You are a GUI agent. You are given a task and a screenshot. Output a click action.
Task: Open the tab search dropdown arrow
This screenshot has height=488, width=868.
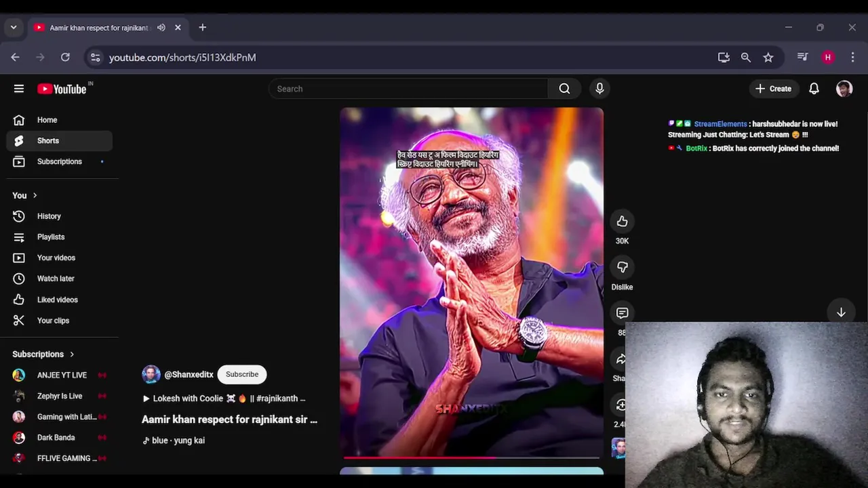coord(13,28)
